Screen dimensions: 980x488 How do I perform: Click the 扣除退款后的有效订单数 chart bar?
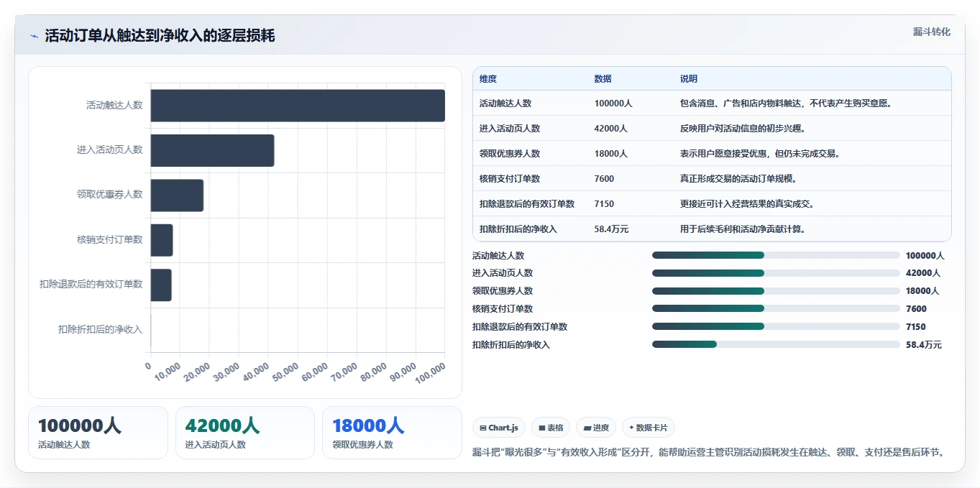pos(161,285)
